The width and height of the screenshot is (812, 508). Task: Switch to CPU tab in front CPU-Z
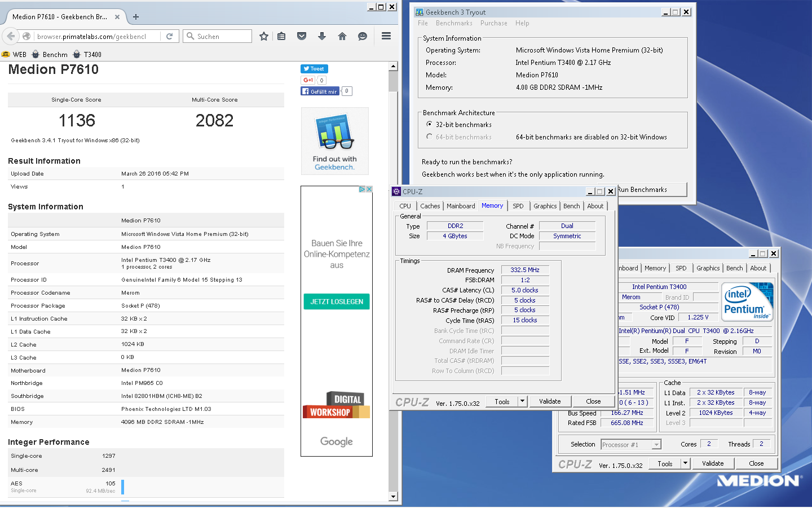click(x=405, y=206)
